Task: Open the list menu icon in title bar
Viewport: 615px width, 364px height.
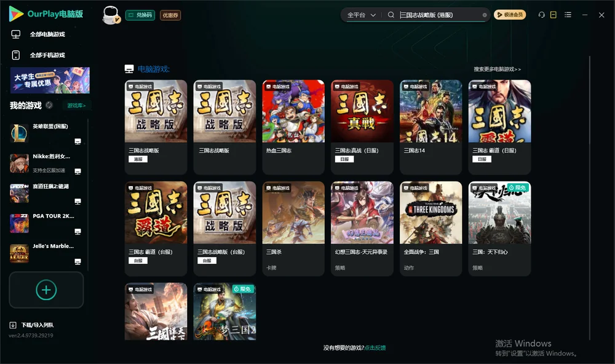Action: [568, 15]
